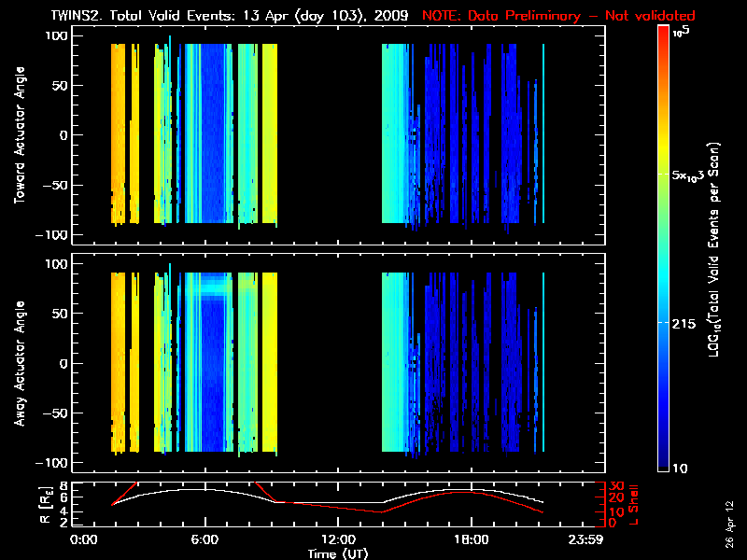The width and height of the screenshot is (747, 560).
Task: Click the "0:00" time axis tick label
Action: point(83,540)
